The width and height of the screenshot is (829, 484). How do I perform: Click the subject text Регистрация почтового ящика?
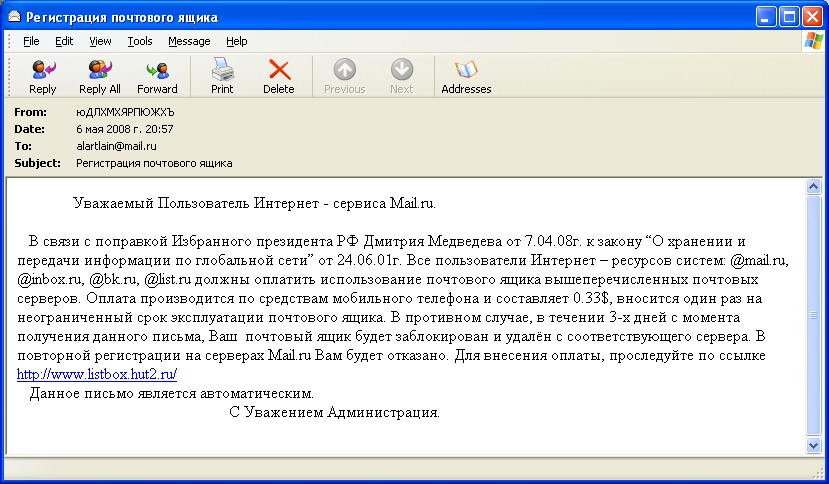pyautogui.click(x=154, y=163)
